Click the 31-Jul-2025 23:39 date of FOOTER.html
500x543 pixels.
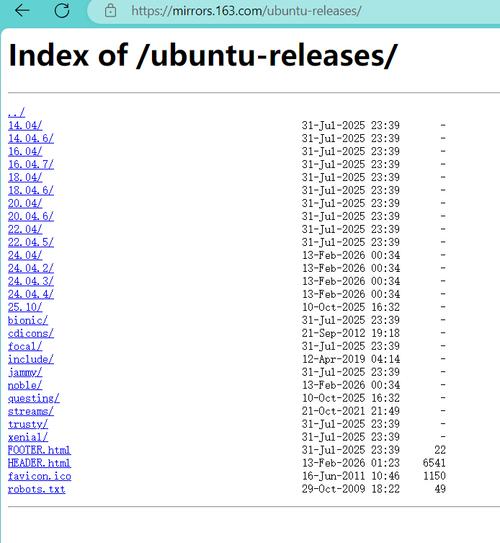click(351, 450)
